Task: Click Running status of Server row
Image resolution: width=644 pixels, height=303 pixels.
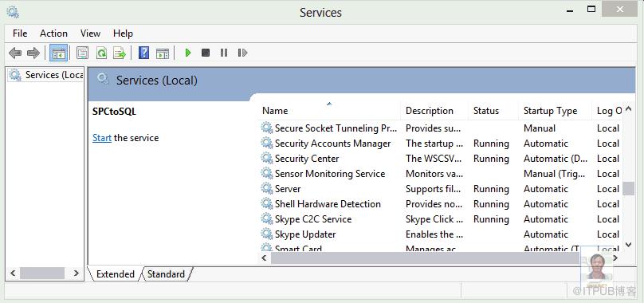Action: [491, 189]
